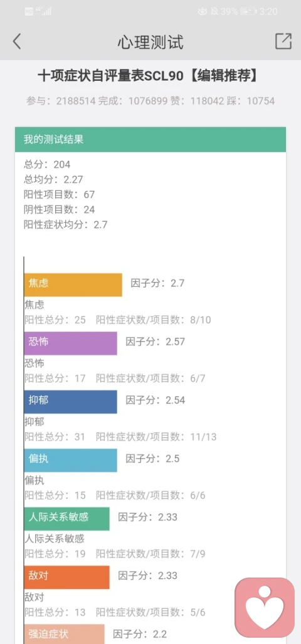Select the purple 恐怖 bar

coord(70,343)
